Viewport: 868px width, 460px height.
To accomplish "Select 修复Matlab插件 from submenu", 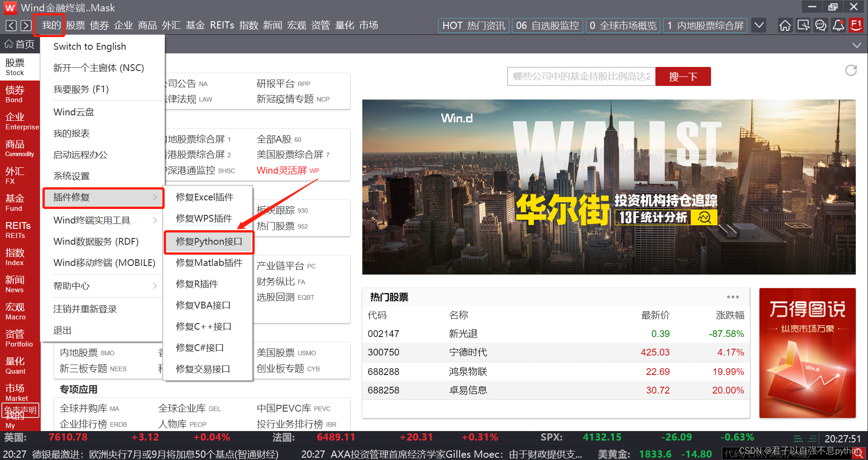I will [209, 263].
